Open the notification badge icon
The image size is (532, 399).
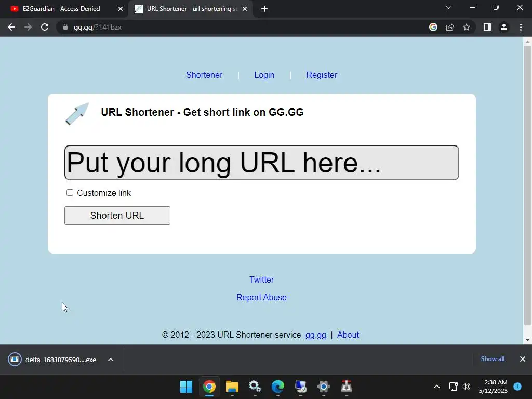tap(517, 387)
